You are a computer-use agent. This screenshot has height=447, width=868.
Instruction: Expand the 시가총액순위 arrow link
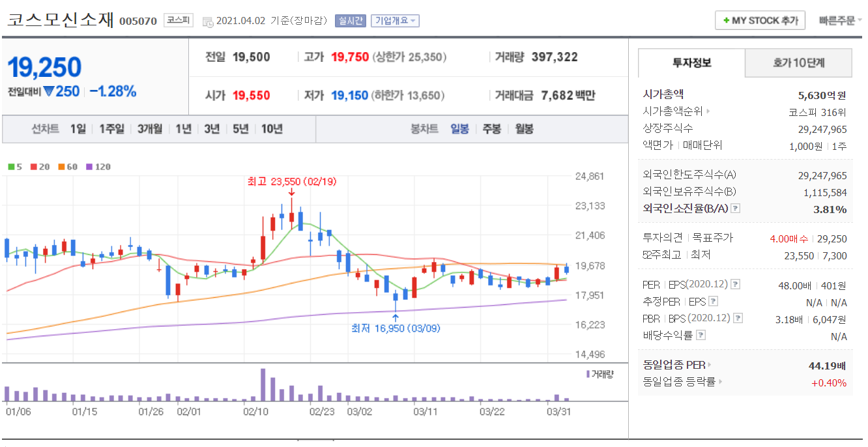coord(708,111)
